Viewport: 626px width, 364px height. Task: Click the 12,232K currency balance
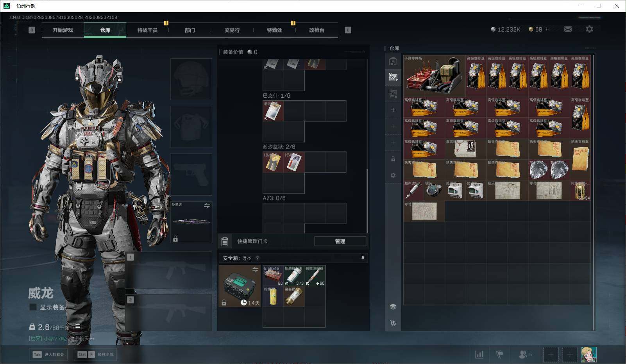point(506,29)
